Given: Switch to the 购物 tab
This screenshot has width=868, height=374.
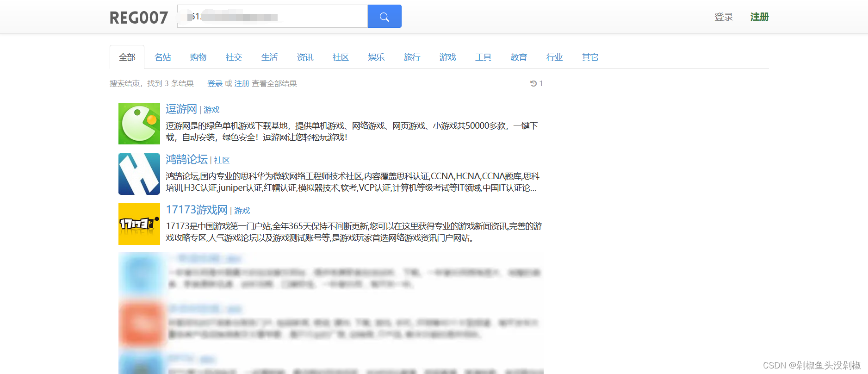Looking at the screenshot, I should click(x=198, y=57).
